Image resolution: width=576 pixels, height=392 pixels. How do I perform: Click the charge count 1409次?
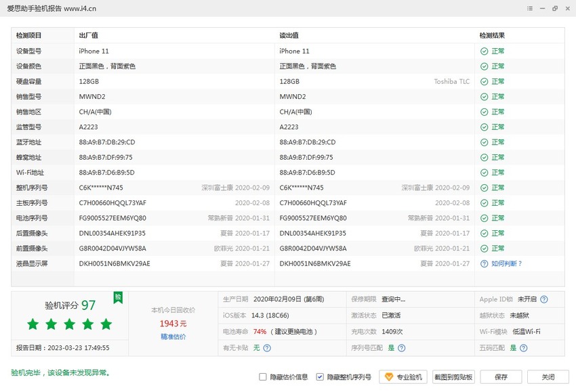coord(392,332)
